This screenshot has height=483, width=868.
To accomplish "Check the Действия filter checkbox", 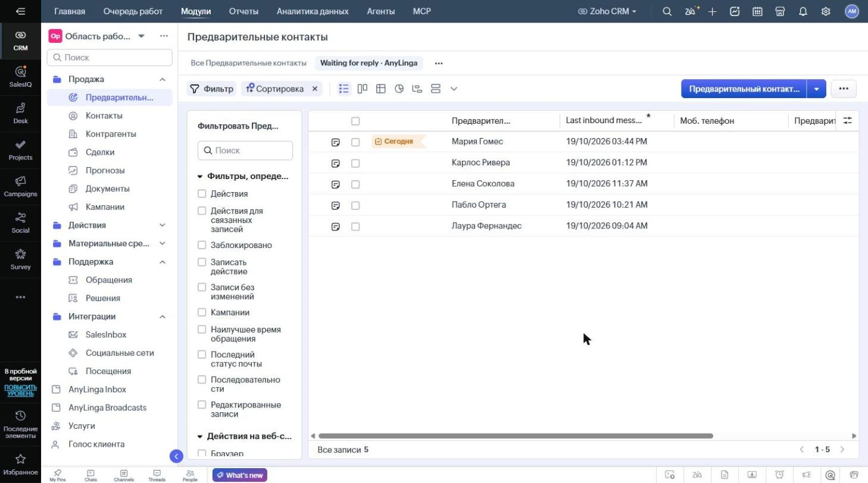I will [x=202, y=194].
